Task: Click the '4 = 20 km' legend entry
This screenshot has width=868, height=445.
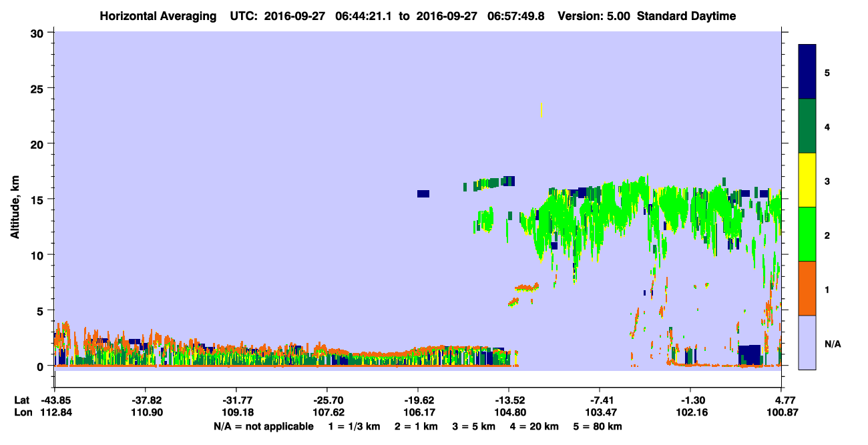Action: tap(534, 426)
